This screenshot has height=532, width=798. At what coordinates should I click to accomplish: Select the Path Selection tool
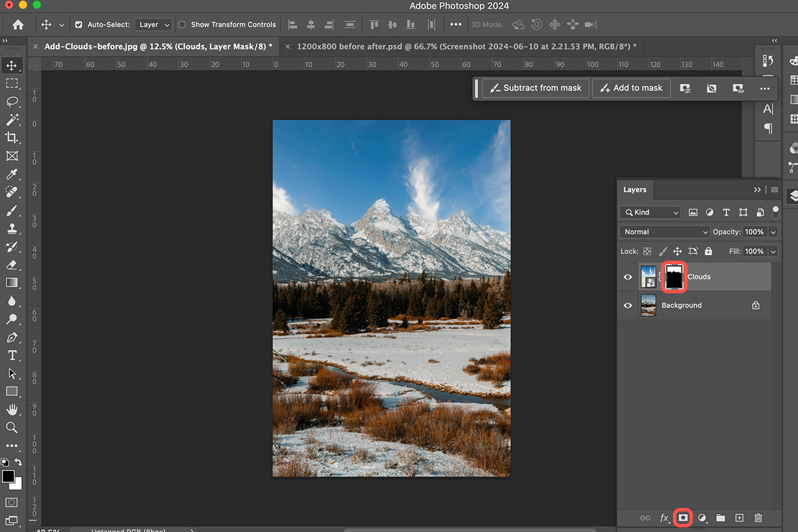click(x=11, y=373)
